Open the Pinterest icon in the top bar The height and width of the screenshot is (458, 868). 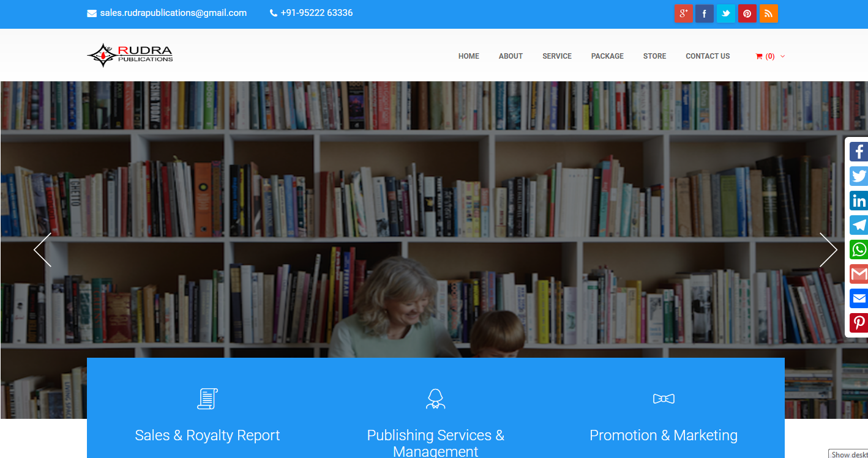pos(747,13)
